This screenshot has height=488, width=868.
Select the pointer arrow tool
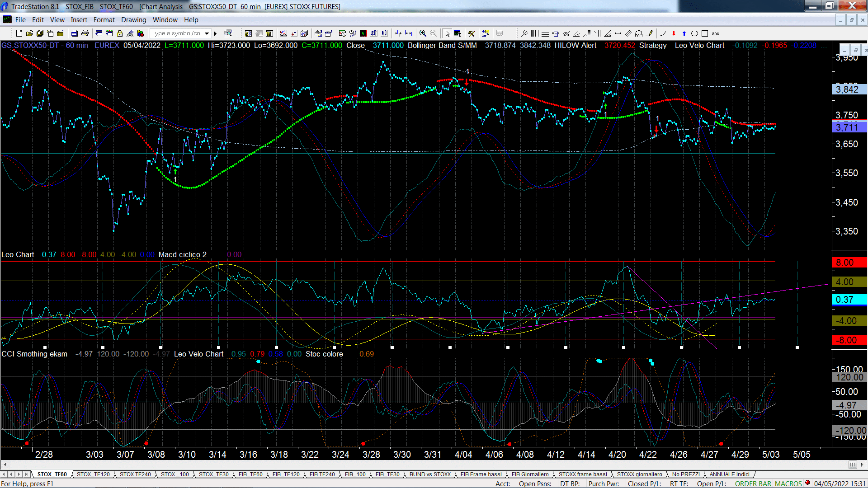pos(447,33)
